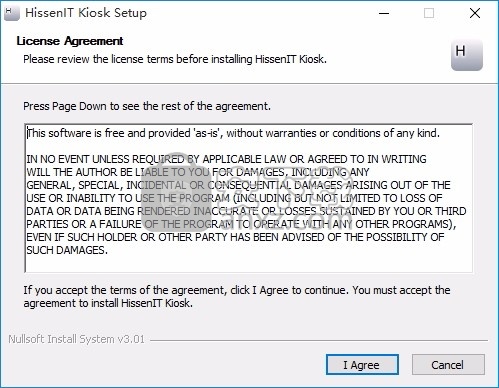Click the Nullsoft Install System v3.01 label
The width and height of the screenshot is (499, 388).
(x=76, y=339)
